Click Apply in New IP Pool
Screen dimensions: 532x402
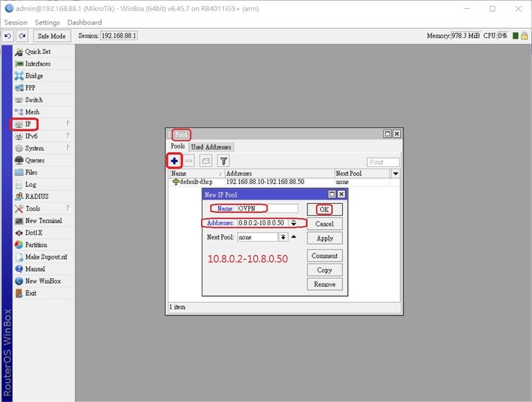(x=324, y=238)
